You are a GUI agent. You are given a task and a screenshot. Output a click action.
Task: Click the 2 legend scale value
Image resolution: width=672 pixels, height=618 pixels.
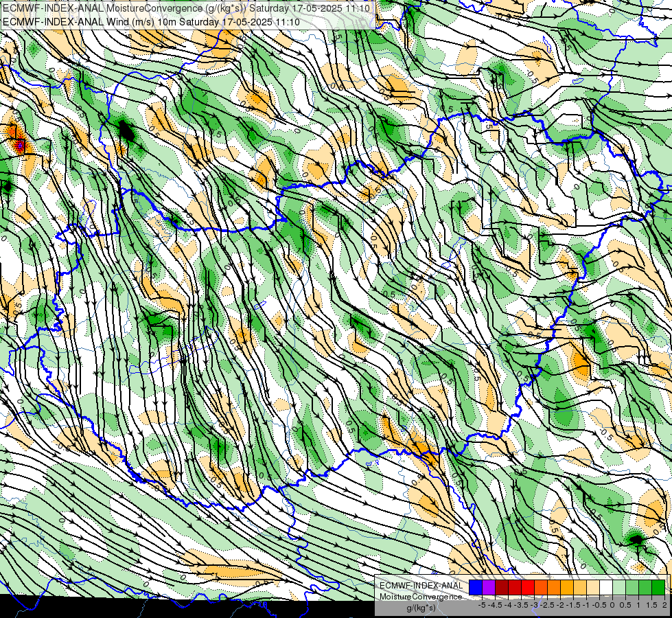click(664, 605)
